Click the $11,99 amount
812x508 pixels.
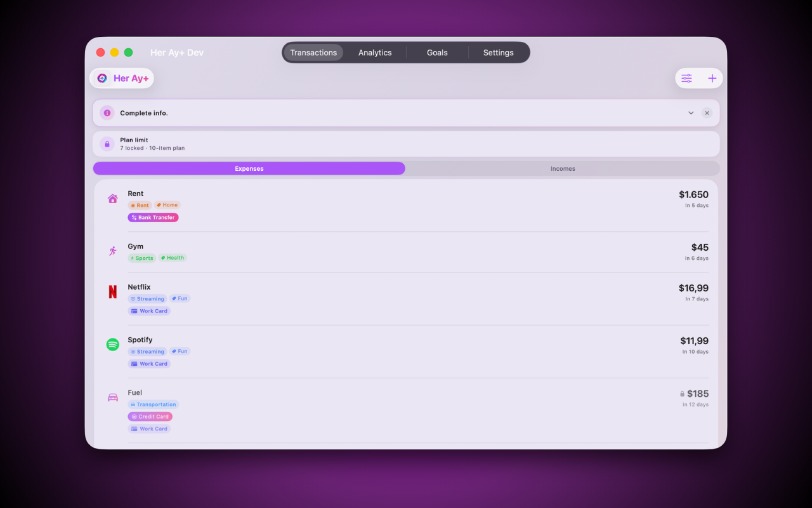pyautogui.click(x=694, y=341)
